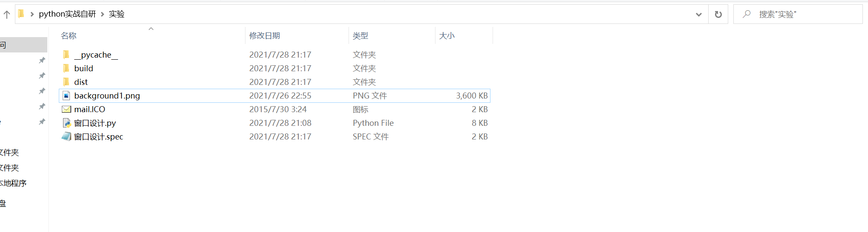Click the 2015/7/30 3:24 date cell
Image resolution: width=868 pixels, height=232 pixels.
pos(278,109)
